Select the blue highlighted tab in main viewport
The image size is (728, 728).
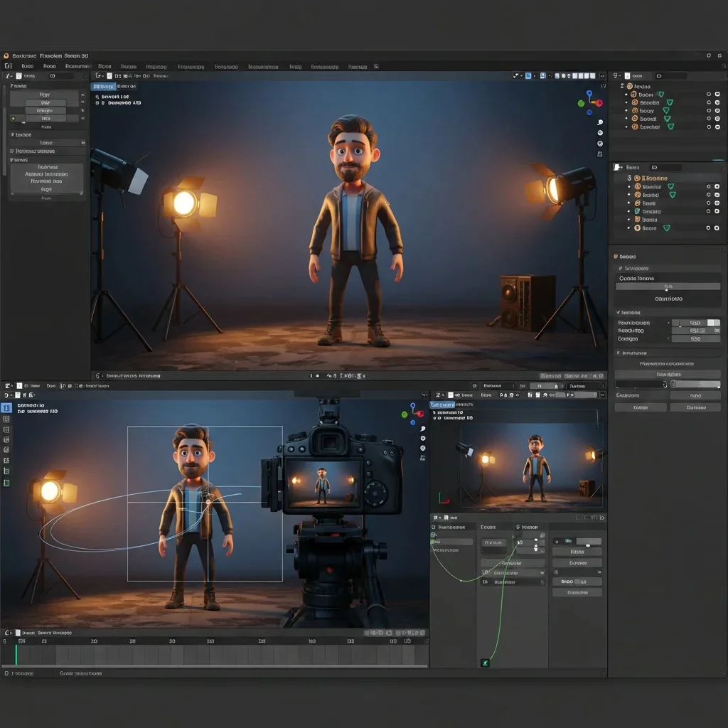click(x=104, y=86)
